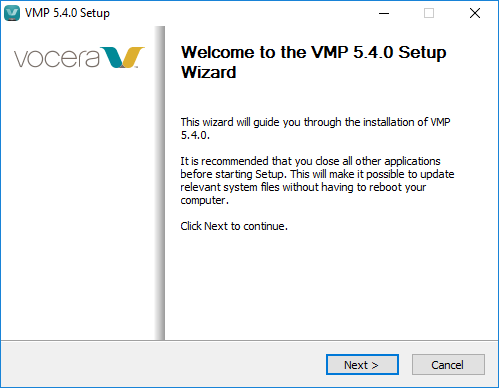
Task: Click the vertical gray divider bar
Action: [160, 183]
